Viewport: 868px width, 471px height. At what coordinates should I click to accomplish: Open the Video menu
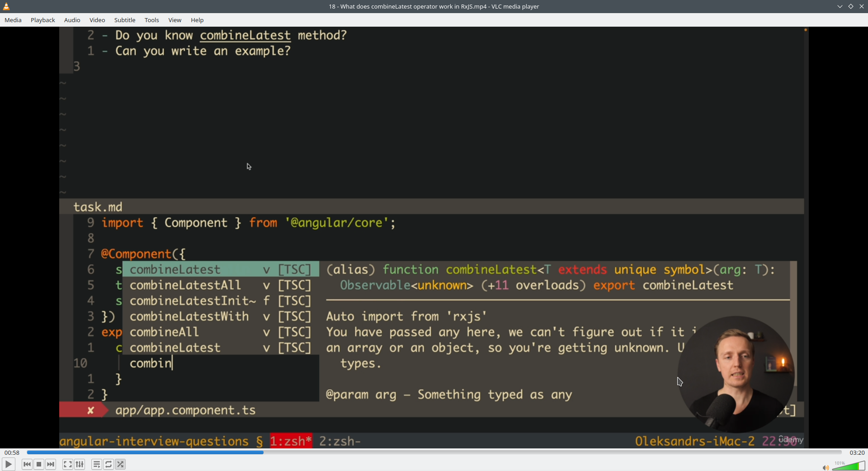tap(97, 20)
